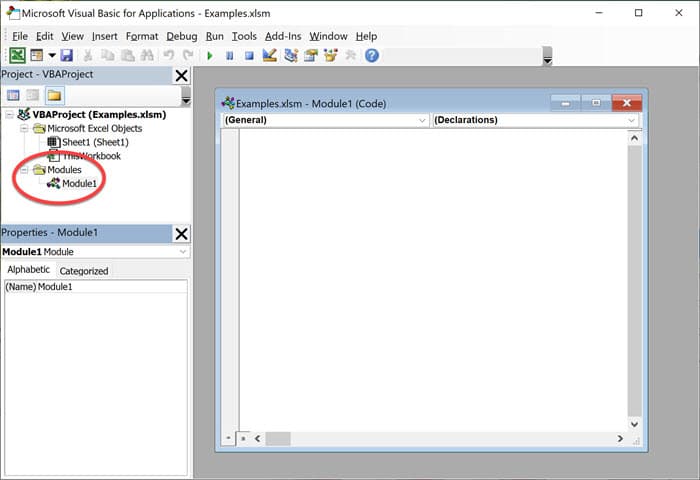Select the Modules folder in the tree

(x=64, y=170)
